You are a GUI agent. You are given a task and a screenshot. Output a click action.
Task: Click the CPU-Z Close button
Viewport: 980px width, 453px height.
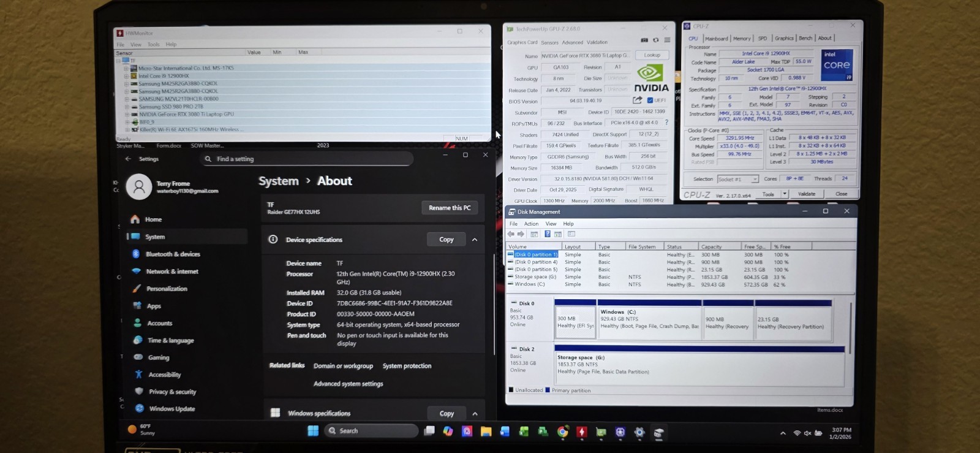tap(841, 194)
